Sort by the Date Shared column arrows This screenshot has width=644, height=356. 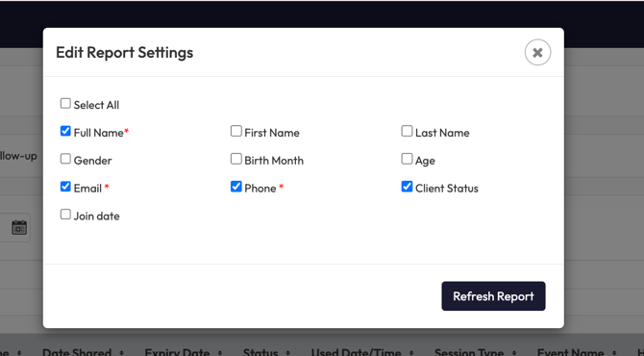[121, 353]
